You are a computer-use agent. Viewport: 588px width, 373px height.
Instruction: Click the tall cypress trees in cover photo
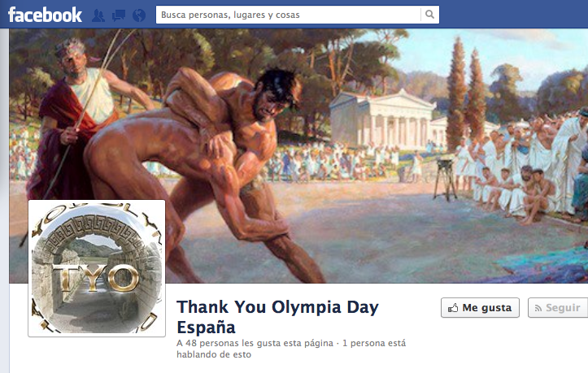pyautogui.click(x=466, y=93)
